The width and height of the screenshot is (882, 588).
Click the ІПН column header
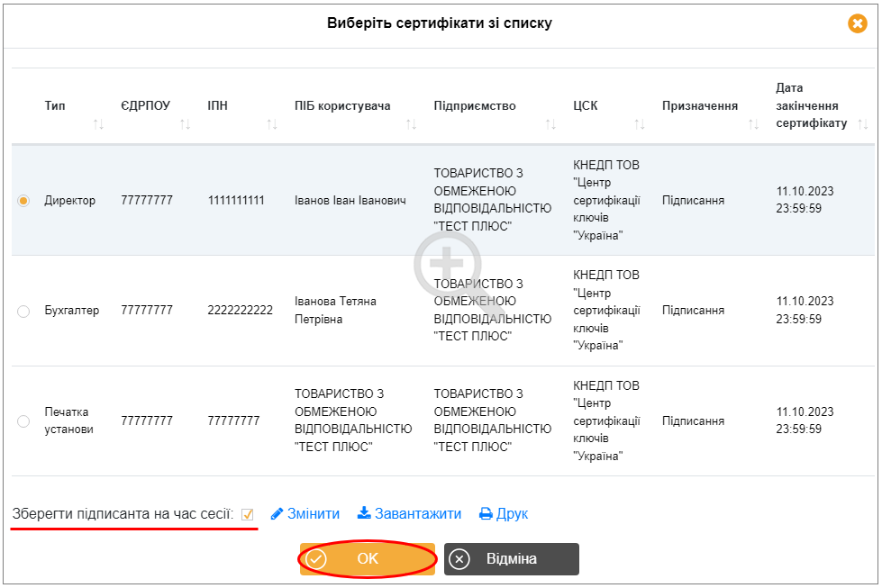(218, 105)
